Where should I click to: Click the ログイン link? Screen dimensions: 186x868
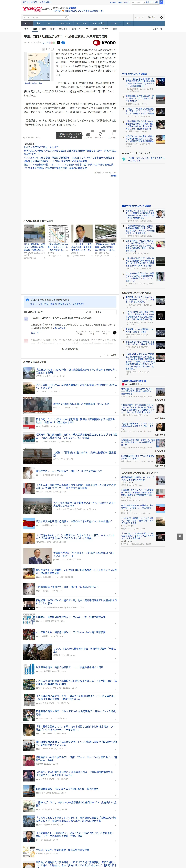click(57, 11)
